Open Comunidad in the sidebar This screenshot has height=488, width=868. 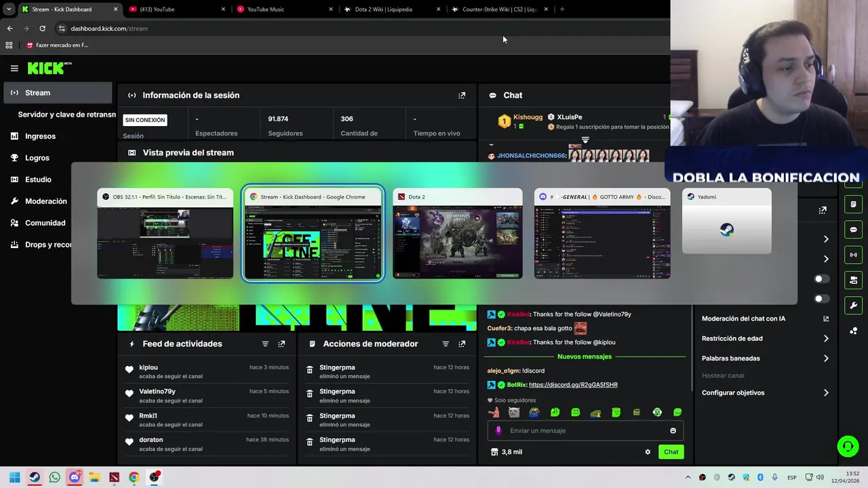click(45, 223)
